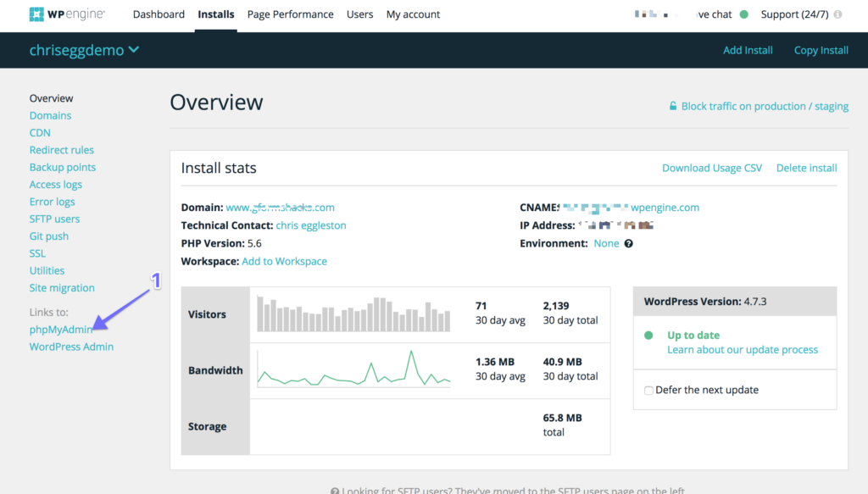Click the 65.8 MB storage total
This screenshot has width=868, height=494.
pyautogui.click(x=563, y=418)
